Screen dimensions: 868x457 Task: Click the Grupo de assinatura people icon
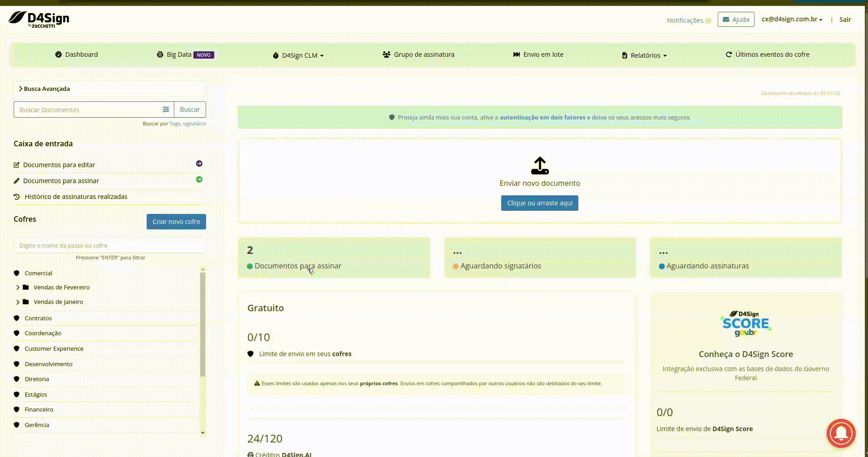click(x=386, y=55)
